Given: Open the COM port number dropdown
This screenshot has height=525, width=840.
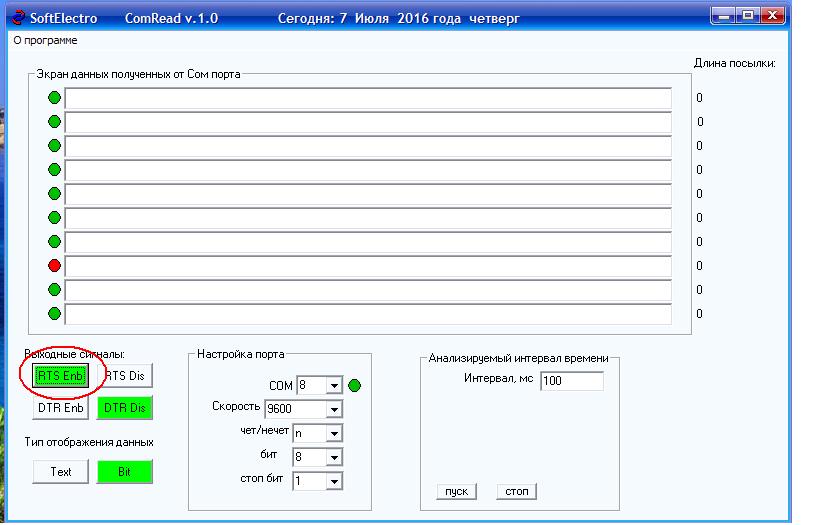Looking at the screenshot, I should pyautogui.click(x=334, y=386).
